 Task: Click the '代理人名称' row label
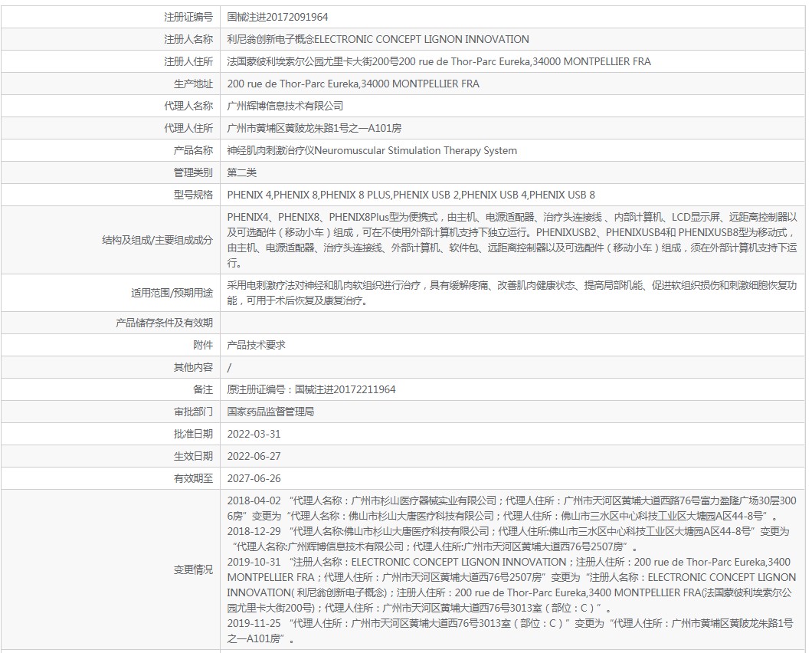[x=188, y=107]
